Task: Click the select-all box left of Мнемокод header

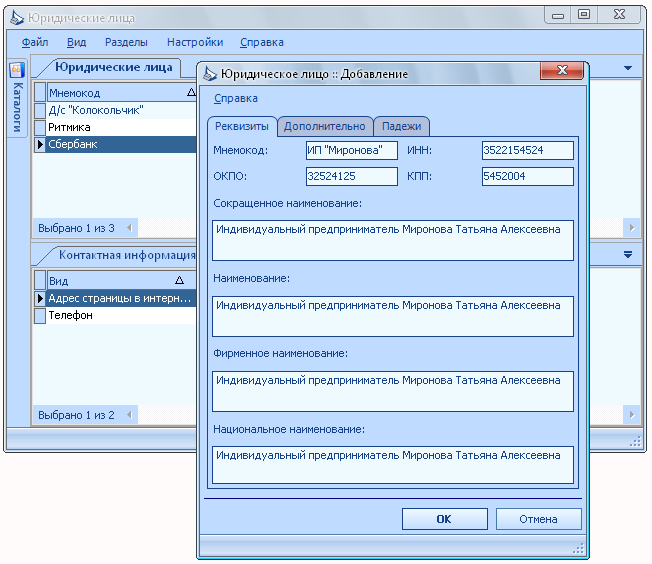Action: [40, 92]
